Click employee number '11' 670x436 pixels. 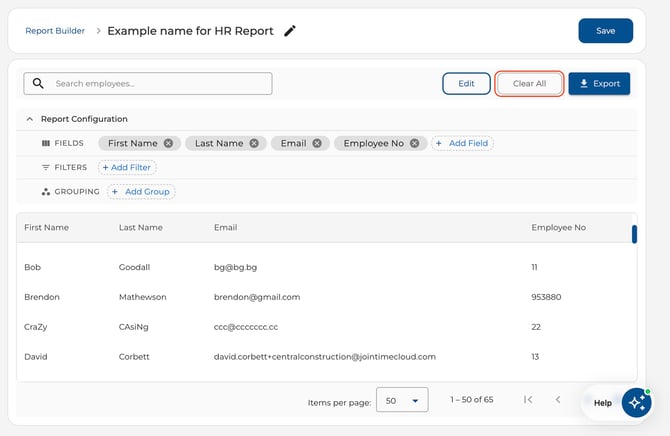(x=534, y=267)
